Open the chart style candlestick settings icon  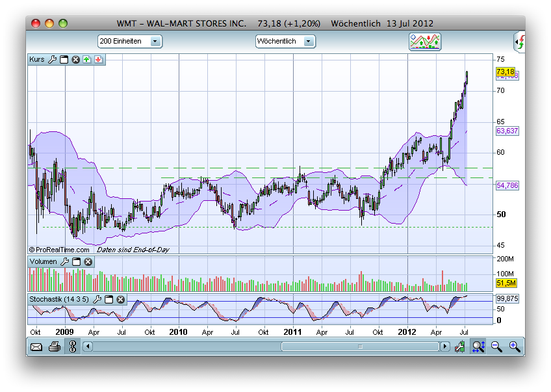coord(459,347)
